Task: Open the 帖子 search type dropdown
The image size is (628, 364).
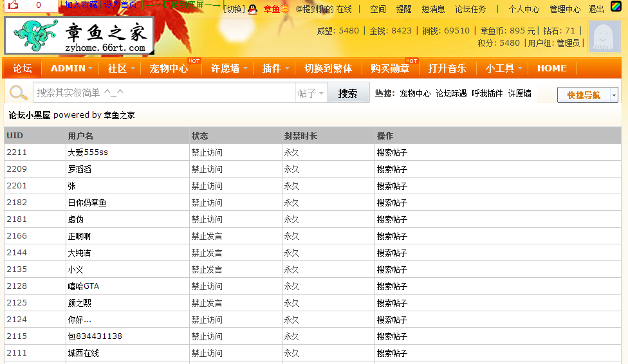Action: 311,93
